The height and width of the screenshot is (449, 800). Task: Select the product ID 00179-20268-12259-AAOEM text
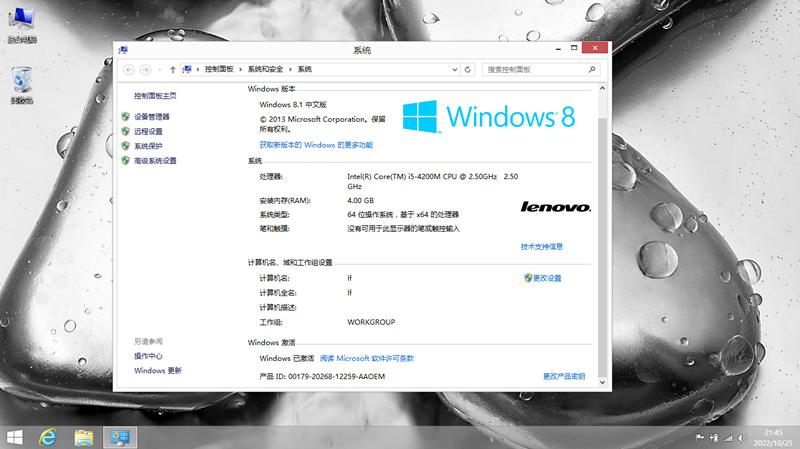[x=336, y=377]
